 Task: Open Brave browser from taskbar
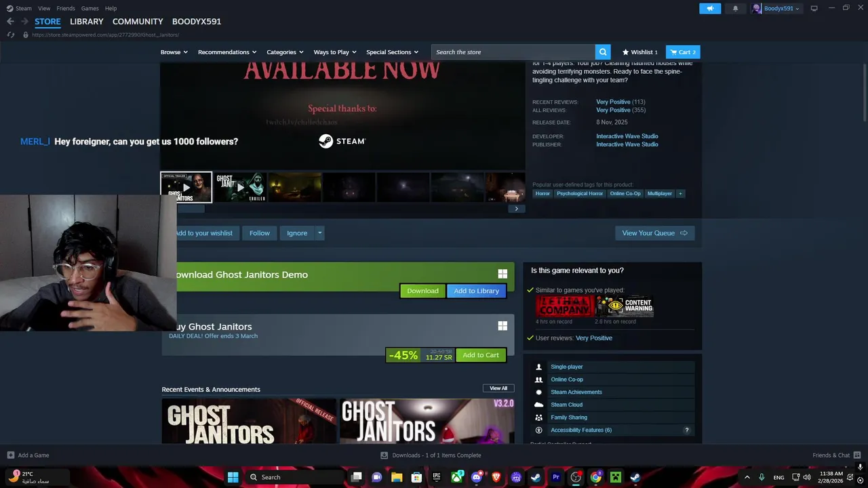click(x=496, y=477)
